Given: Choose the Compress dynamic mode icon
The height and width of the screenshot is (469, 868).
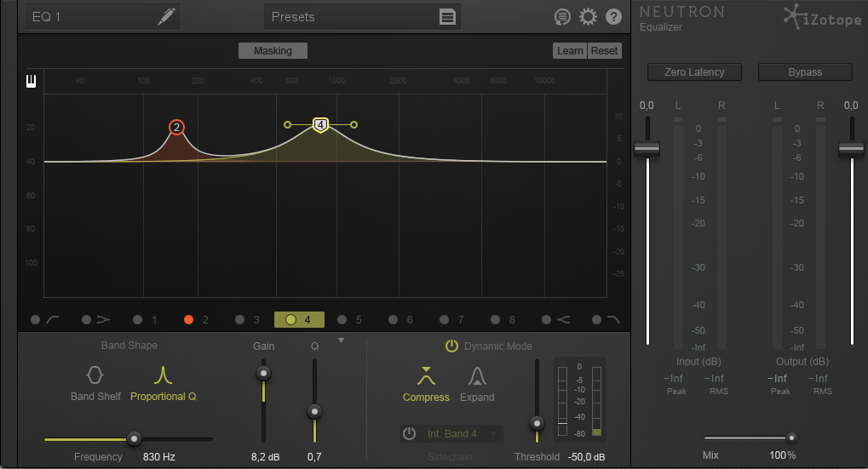Looking at the screenshot, I should click(x=426, y=375).
